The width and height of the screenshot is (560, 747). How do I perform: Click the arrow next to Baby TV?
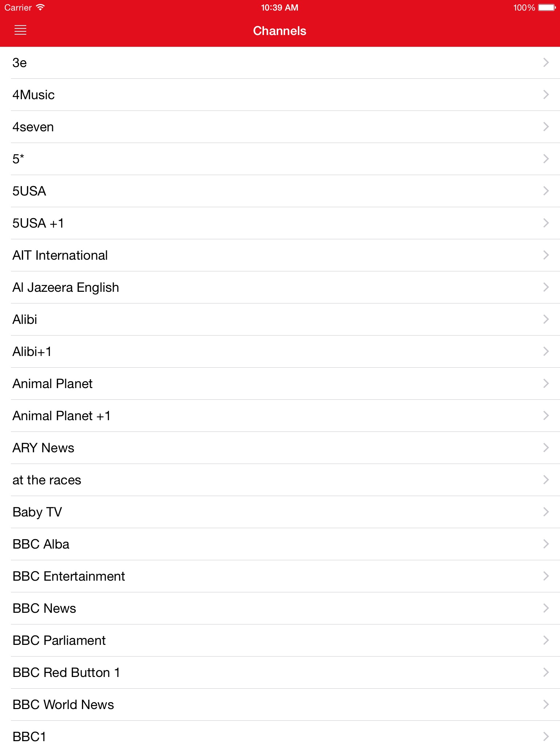546,512
